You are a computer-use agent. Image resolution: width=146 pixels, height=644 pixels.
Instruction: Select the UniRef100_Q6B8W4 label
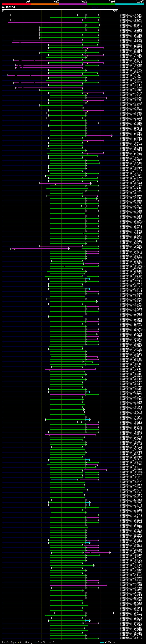(131, 196)
